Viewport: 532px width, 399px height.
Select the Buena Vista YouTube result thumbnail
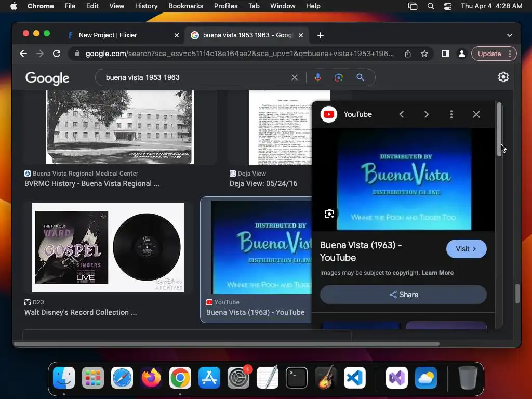tap(261, 247)
